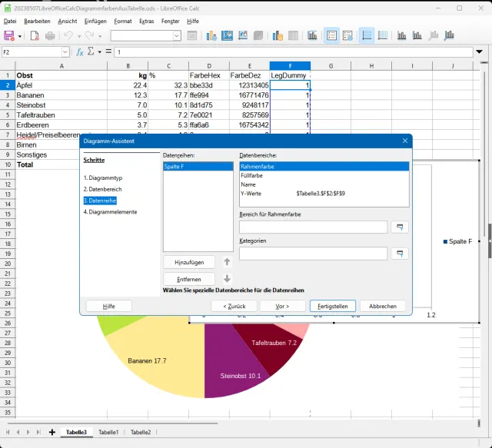The height and width of the screenshot is (448, 492).
Task: Add a new sheet with the plus icon
Action: click(52, 433)
